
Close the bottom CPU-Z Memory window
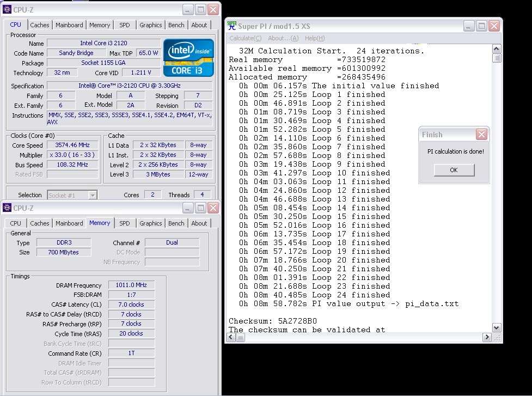pyautogui.click(x=213, y=208)
